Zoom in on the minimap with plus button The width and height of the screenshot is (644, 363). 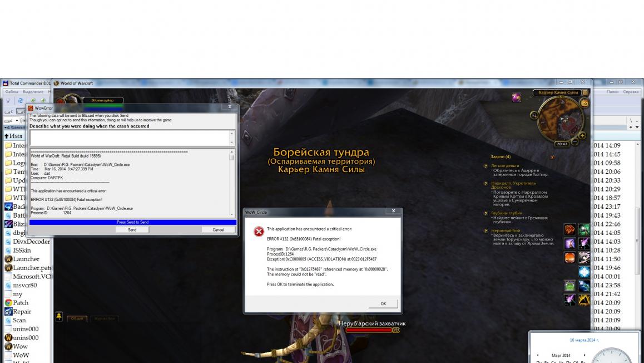(582, 135)
